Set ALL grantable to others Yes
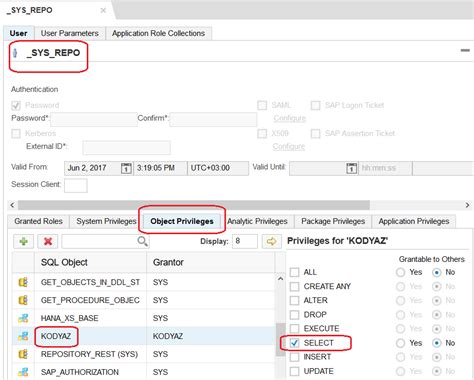 pyautogui.click(x=400, y=272)
